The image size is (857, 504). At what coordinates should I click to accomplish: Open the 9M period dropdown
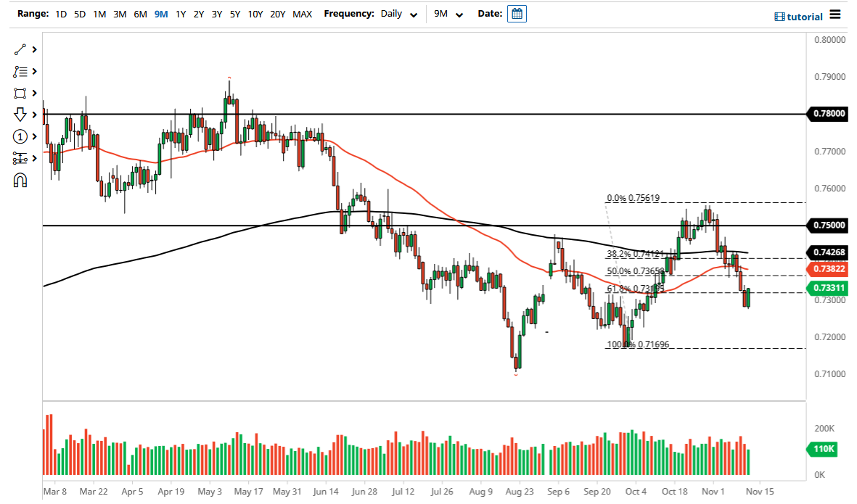pyautogui.click(x=448, y=14)
